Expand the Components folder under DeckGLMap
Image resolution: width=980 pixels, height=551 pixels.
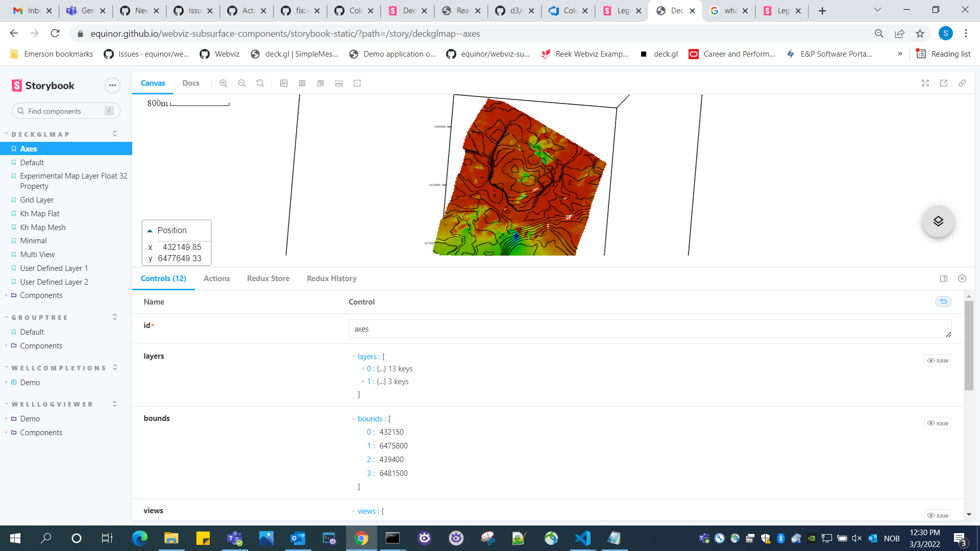(41, 295)
